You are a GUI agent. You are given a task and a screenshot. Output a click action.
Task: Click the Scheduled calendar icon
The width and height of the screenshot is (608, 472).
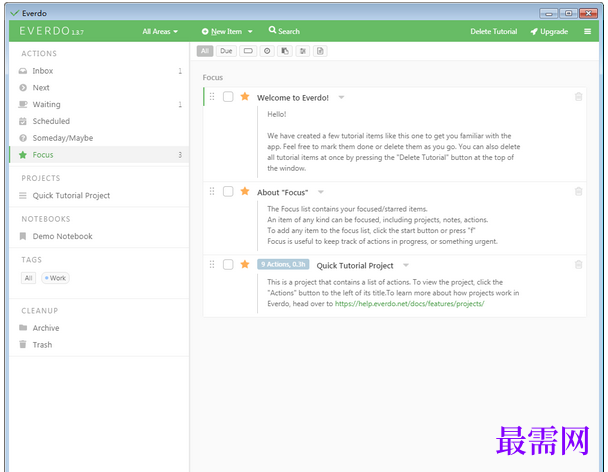pos(23,121)
